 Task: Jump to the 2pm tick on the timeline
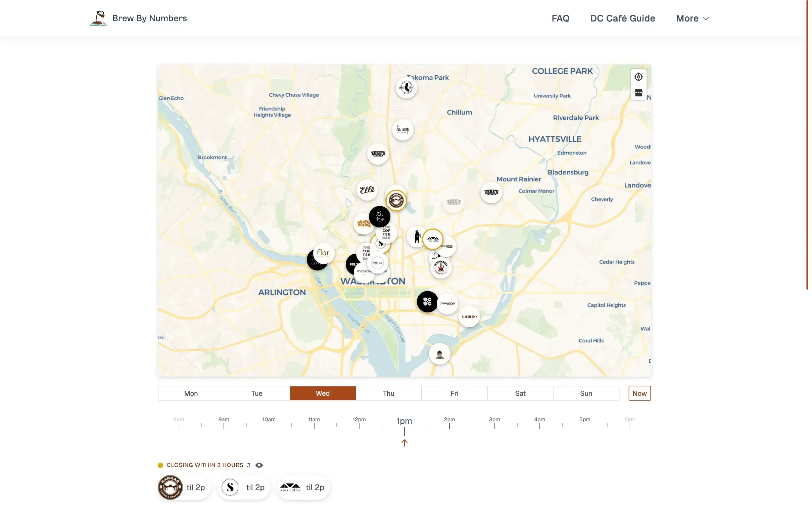(449, 422)
